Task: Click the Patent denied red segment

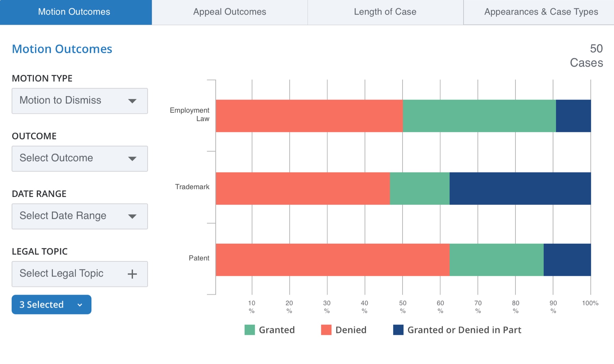Action: (x=333, y=260)
